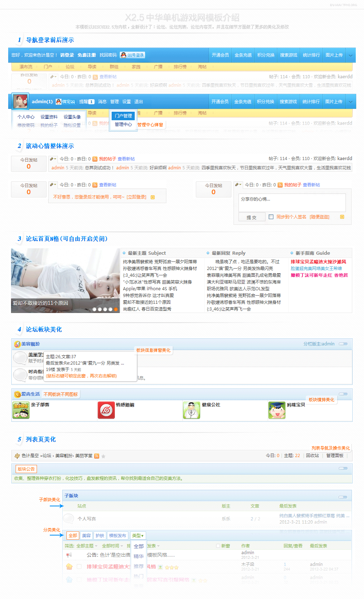This screenshot has width=364, height=599.
Task: Open the pencil dropdown above the 分享你的心情 box
Action: tap(238, 185)
